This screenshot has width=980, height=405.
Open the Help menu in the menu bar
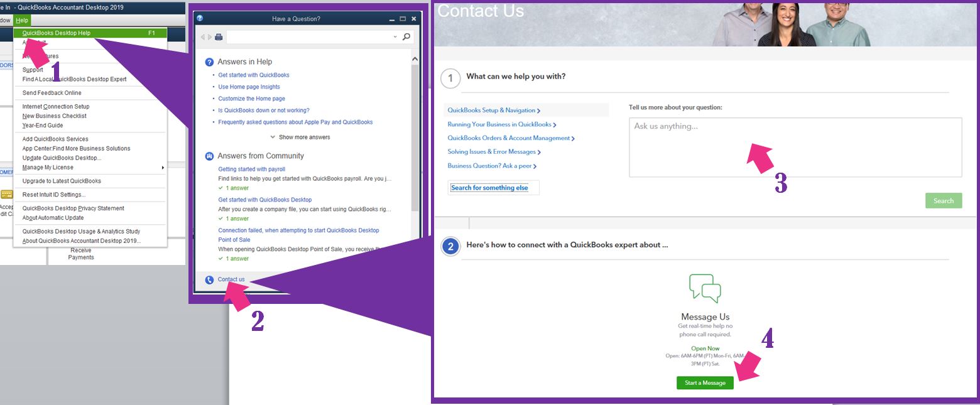point(22,21)
